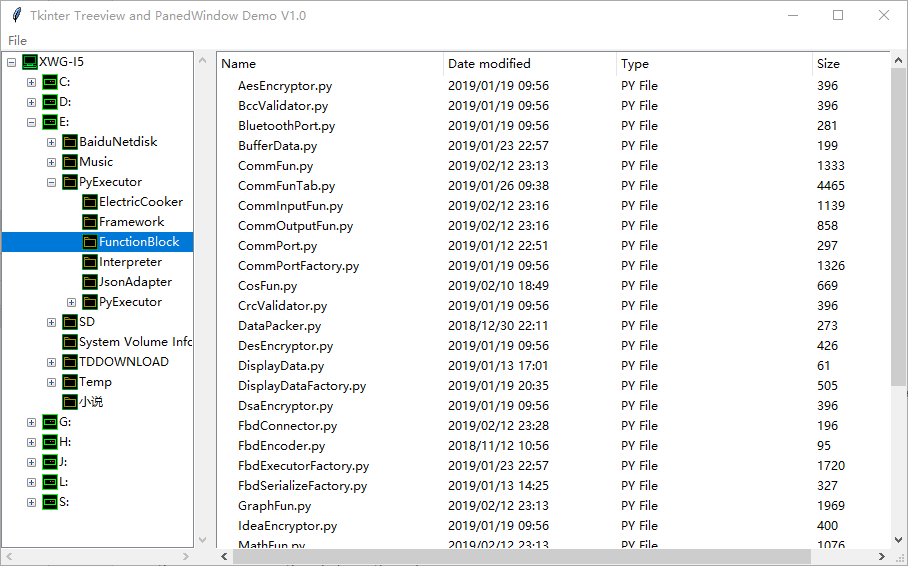Click the System Volume Info folder icon
This screenshot has height=566, width=908.
click(x=70, y=342)
